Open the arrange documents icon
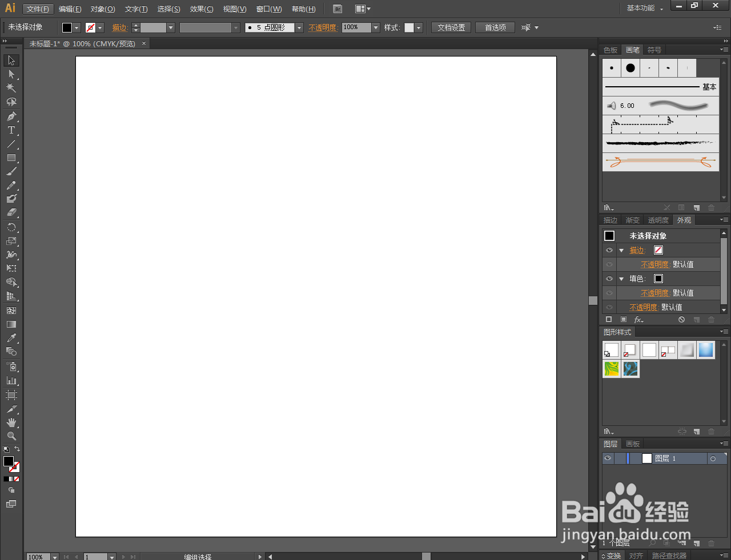This screenshot has width=731, height=560. [363, 9]
